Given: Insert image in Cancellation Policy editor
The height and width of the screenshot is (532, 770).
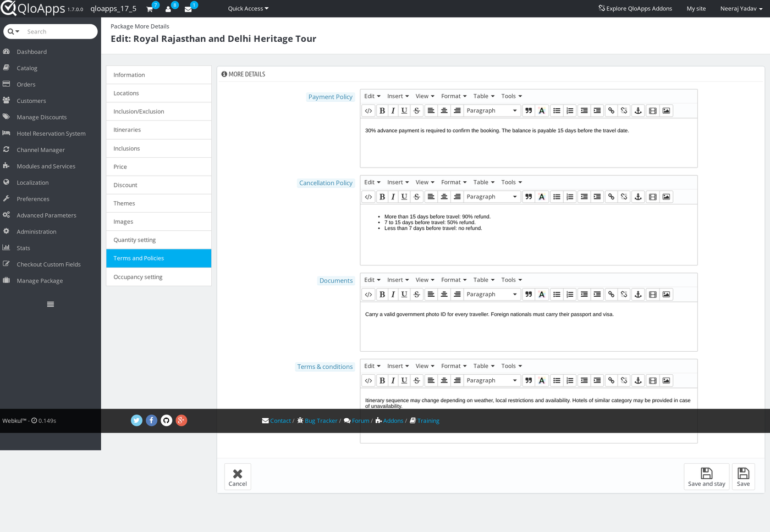Looking at the screenshot, I should point(666,197).
